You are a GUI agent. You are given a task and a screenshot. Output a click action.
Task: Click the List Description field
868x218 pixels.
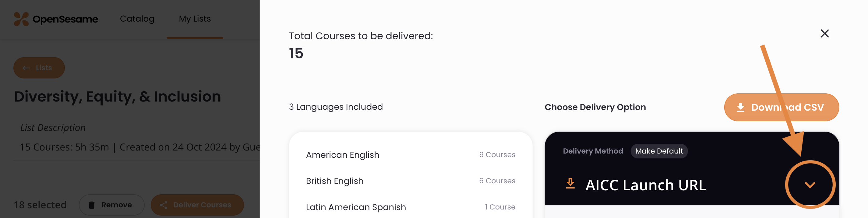point(53,128)
